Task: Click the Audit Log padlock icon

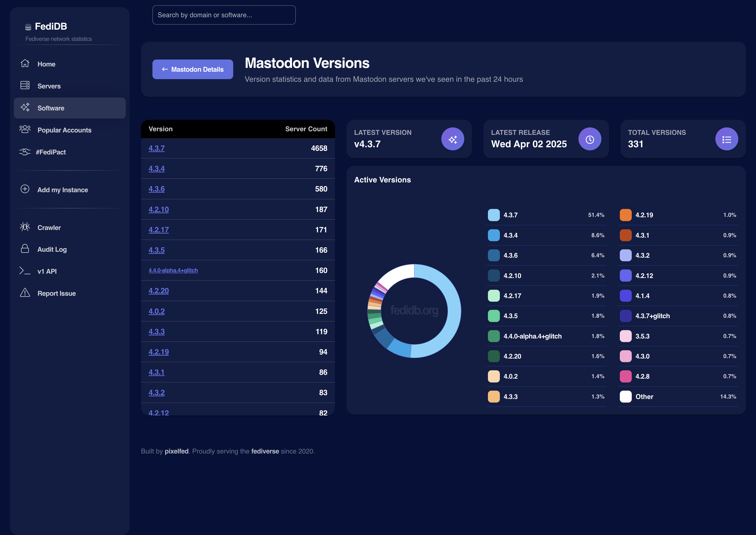Action: 25,249
